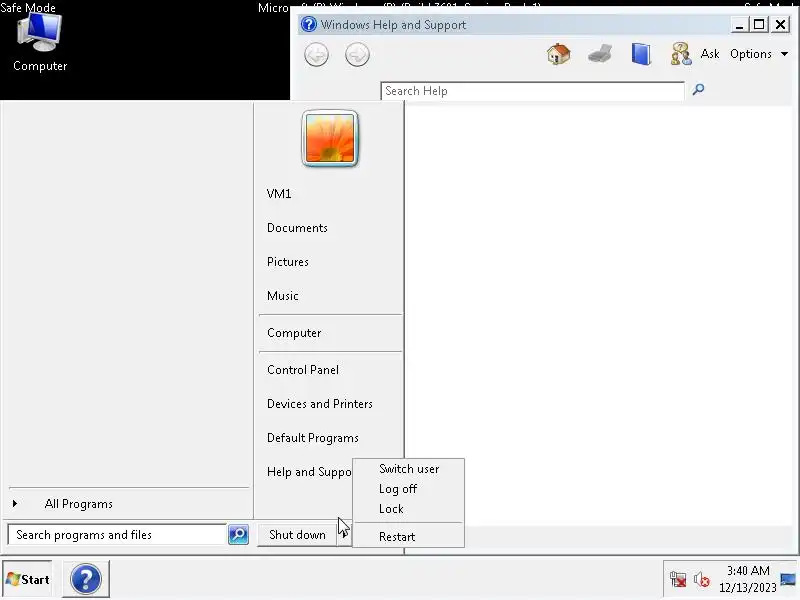The height and width of the screenshot is (600, 800).
Task: Open the Browse Help book icon
Action: (x=641, y=54)
